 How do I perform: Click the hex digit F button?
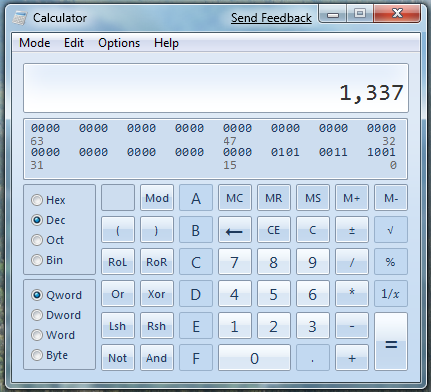196,358
